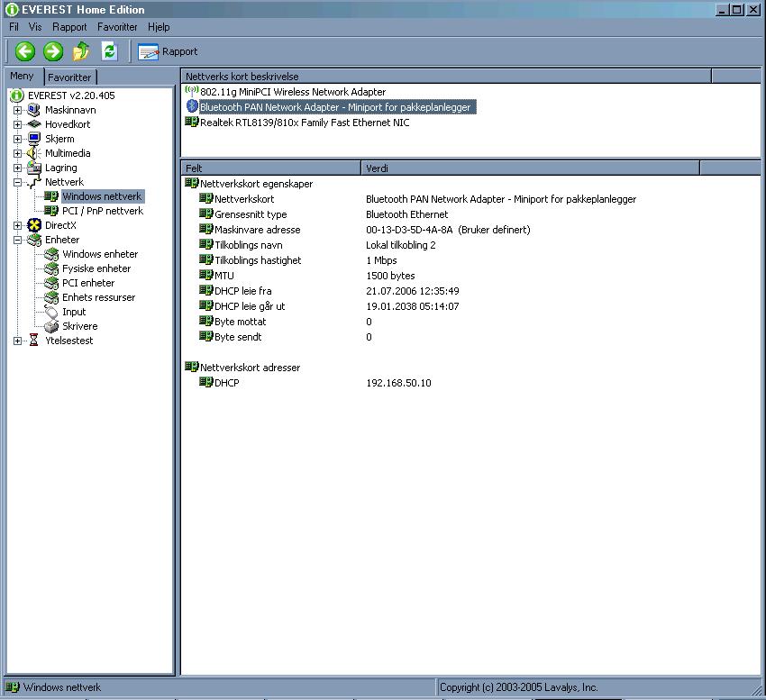This screenshot has height=700, width=766.
Task: Click the Ytelsestest hourglass icon
Action: pos(33,340)
